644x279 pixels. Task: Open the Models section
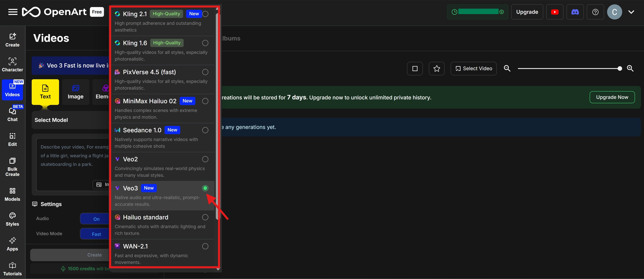point(13,194)
